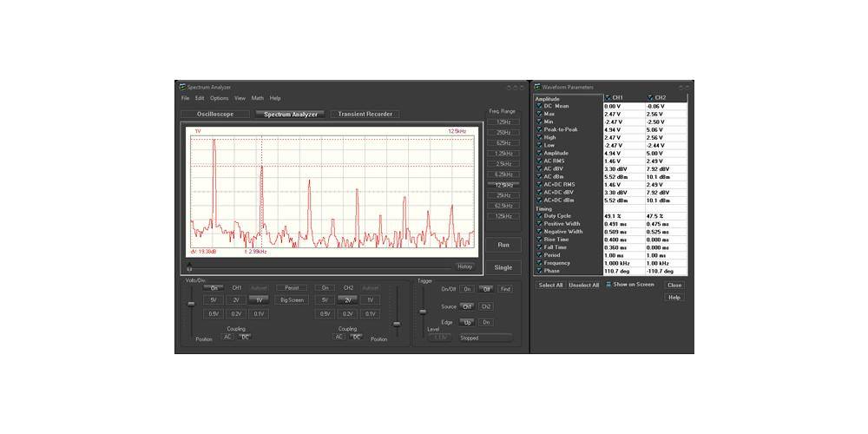Click Unselect All in Waveform Parameters
868x434 pixels.
pyautogui.click(x=584, y=285)
